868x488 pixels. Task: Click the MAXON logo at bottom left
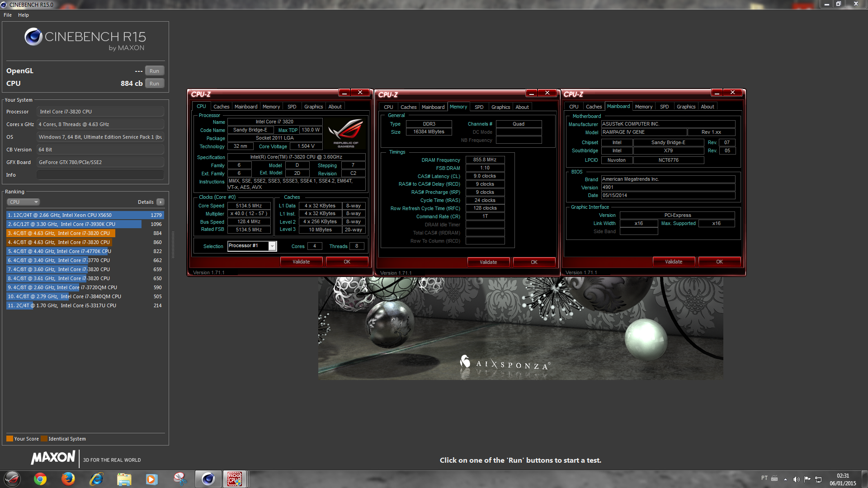tap(53, 458)
